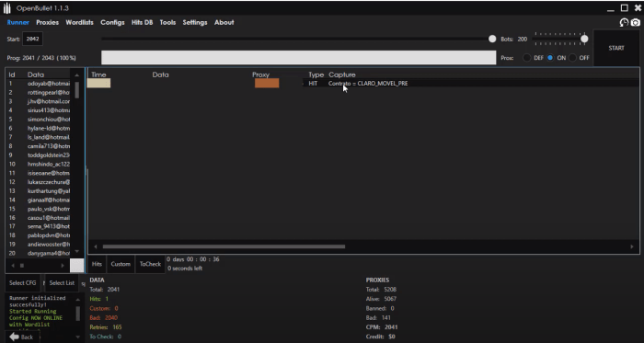Image resolution: width=644 pixels, height=343 pixels.
Task: Click the Back button label
Action: [x=27, y=337]
